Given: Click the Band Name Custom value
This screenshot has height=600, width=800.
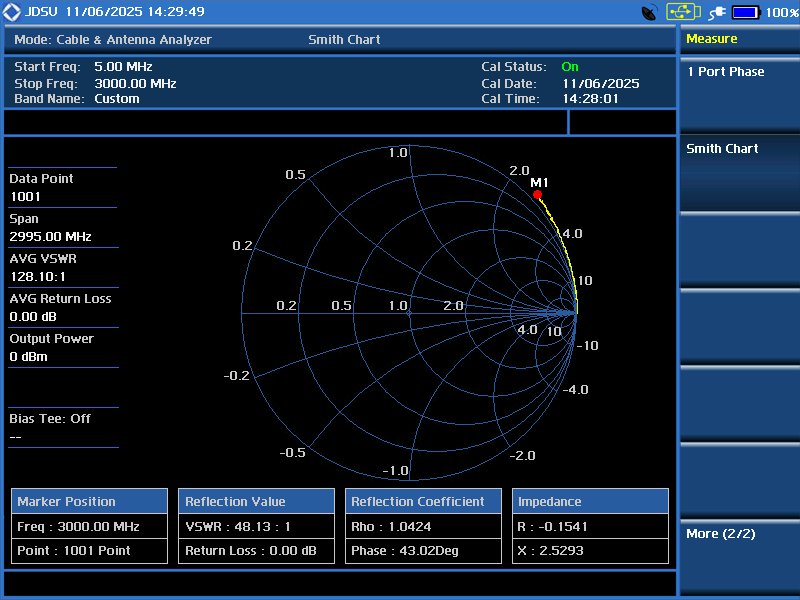Looking at the screenshot, I should (117, 99).
